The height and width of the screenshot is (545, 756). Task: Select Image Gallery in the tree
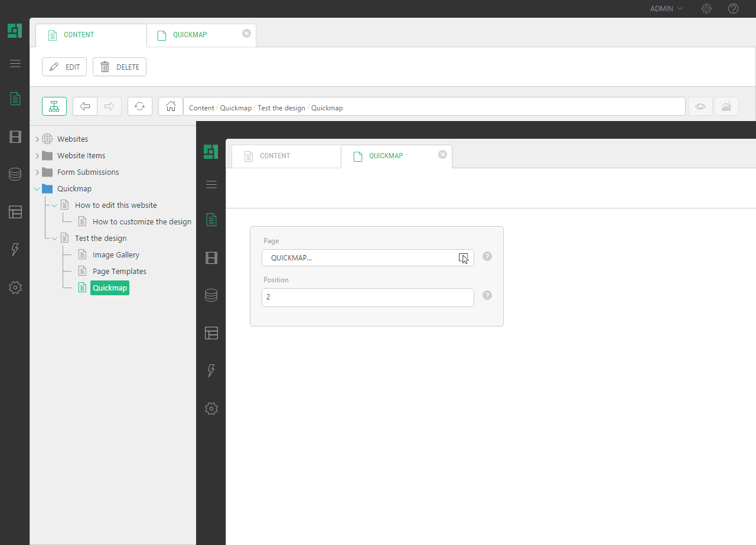[x=116, y=255]
